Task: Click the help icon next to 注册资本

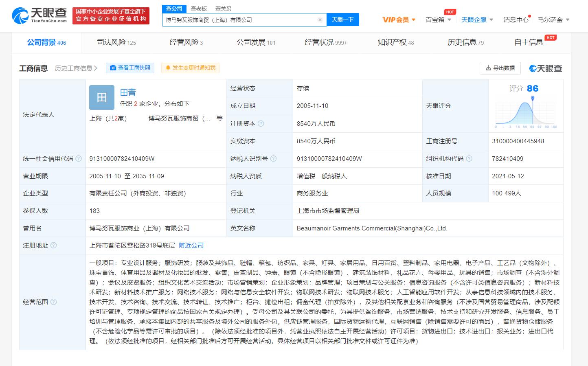Action: (x=261, y=123)
